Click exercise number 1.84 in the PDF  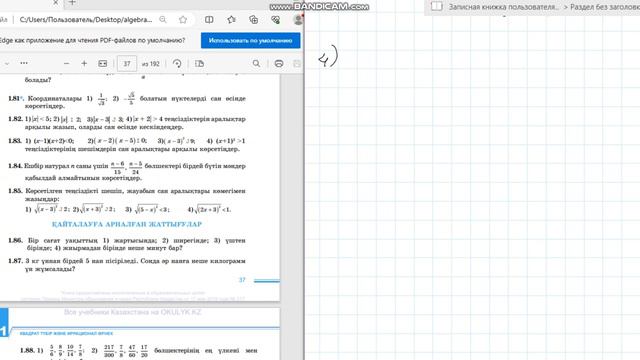pyautogui.click(x=15, y=166)
